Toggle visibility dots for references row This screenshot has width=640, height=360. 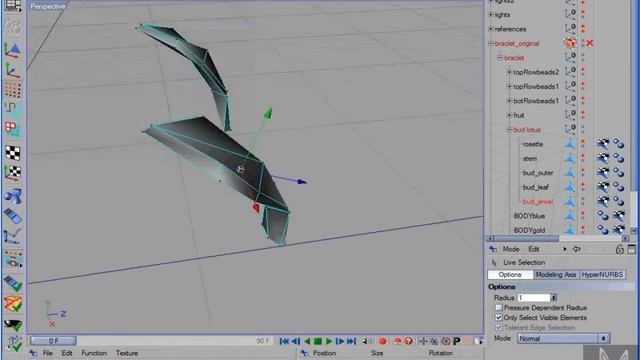click(583, 29)
